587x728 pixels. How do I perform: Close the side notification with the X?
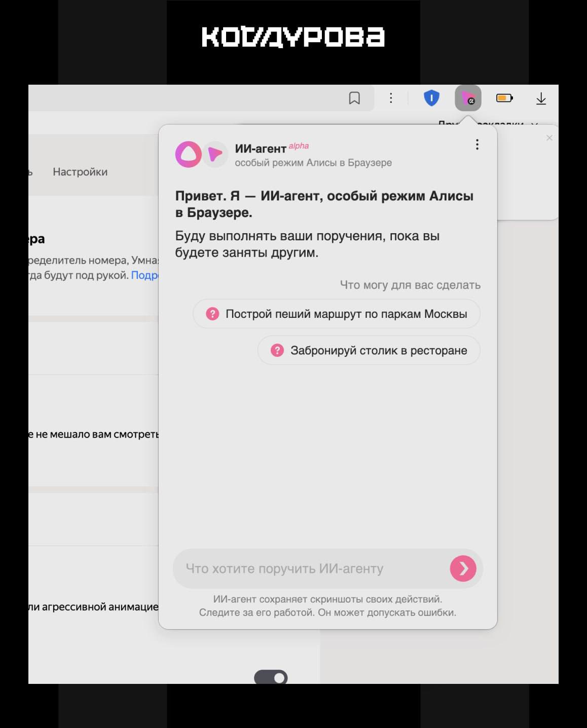click(549, 138)
